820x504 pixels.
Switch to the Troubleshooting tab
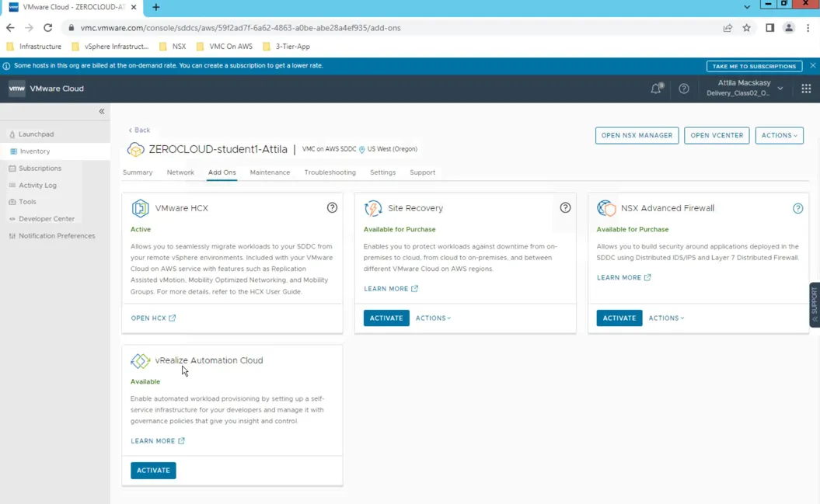click(330, 172)
